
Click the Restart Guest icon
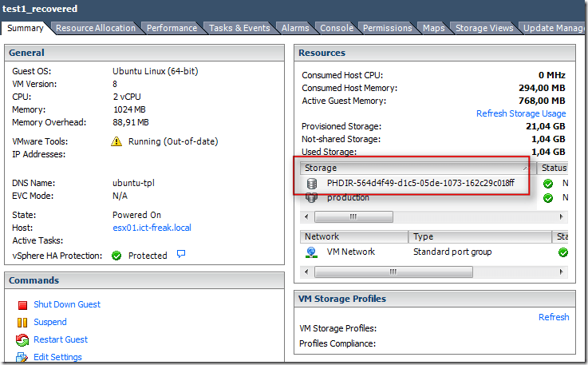pyautogui.click(x=22, y=340)
